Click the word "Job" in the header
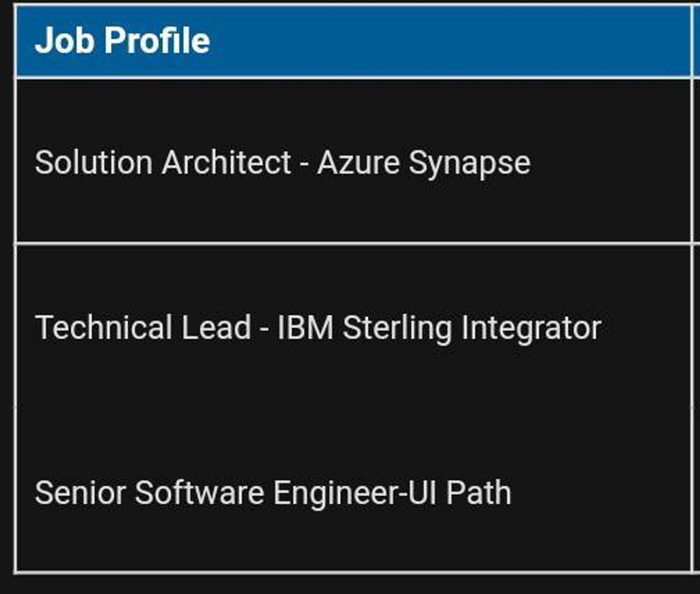The image size is (700, 594). 65,41
